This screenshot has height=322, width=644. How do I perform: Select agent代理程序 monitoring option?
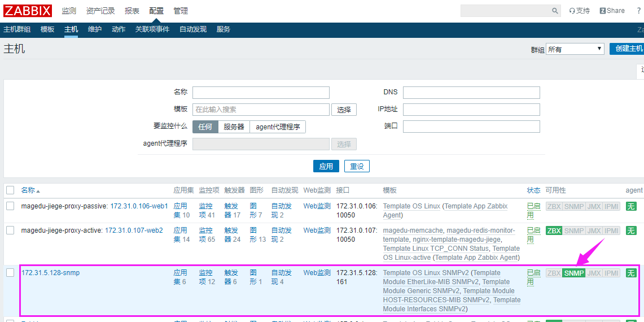(278, 127)
